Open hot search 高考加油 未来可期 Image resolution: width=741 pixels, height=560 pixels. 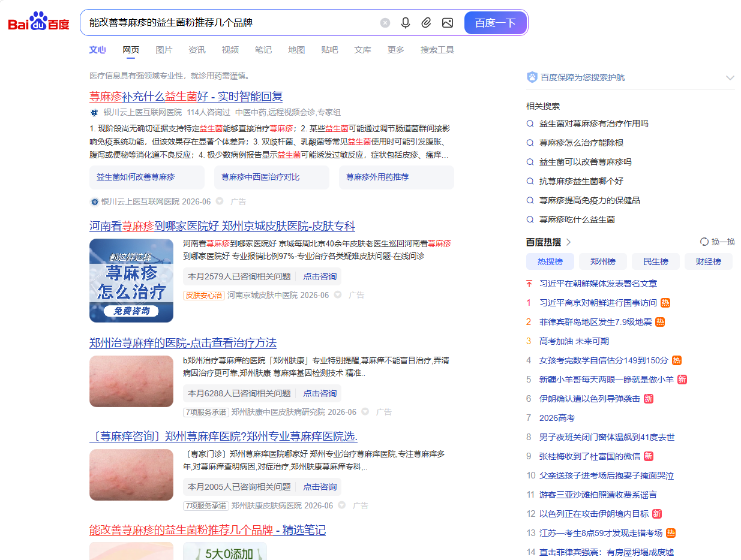tap(574, 341)
